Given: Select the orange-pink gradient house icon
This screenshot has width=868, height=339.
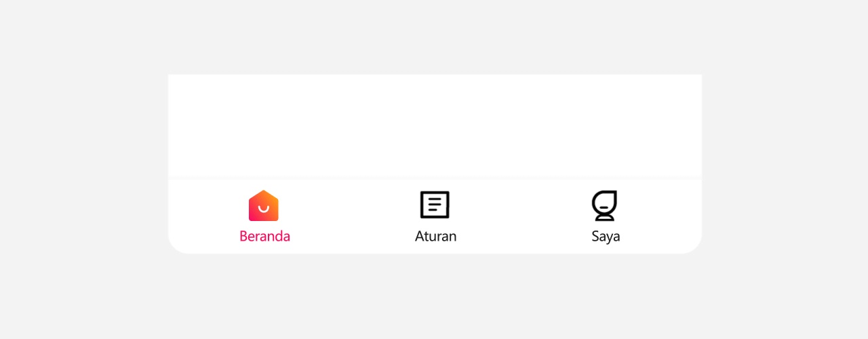Looking at the screenshot, I should coord(264,205).
